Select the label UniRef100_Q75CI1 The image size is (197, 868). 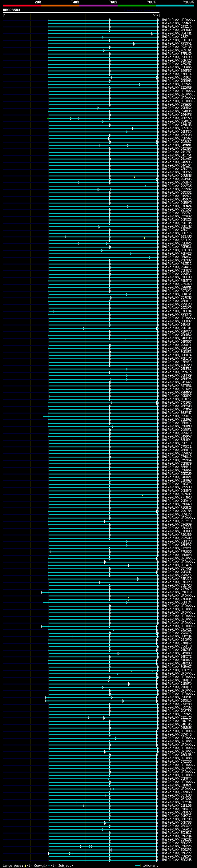click(x=177, y=446)
